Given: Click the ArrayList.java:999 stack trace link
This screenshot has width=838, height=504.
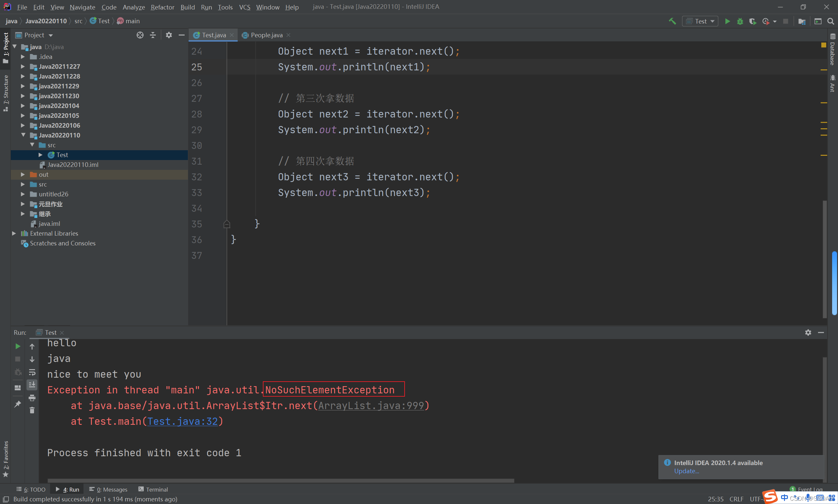Looking at the screenshot, I should point(371,406).
